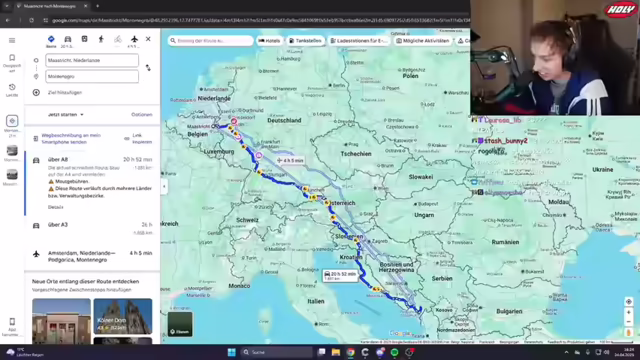This screenshot has width=640, height=360.
Task: Open the weather widget Leichter Regen
Action: (25, 352)
